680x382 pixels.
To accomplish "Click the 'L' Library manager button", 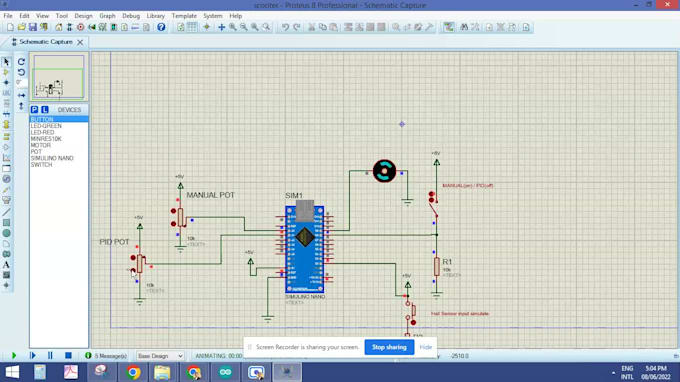I will [x=44, y=110].
